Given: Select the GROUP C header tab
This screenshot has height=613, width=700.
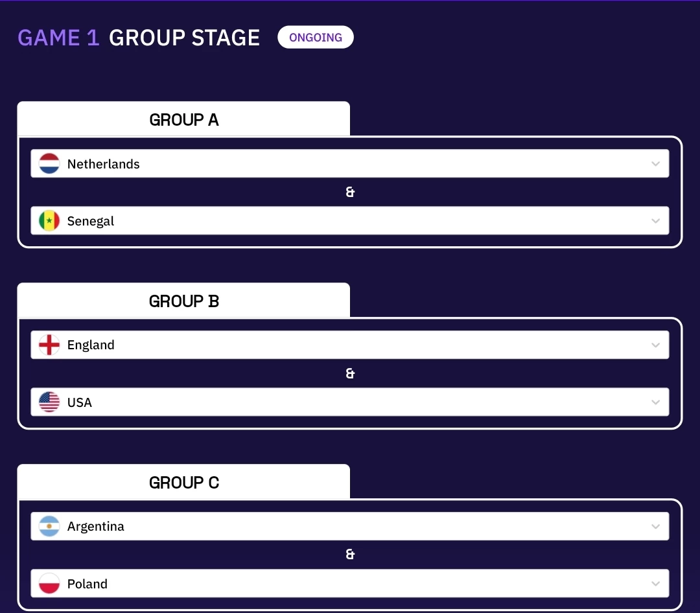Looking at the screenshot, I should tap(183, 481).
